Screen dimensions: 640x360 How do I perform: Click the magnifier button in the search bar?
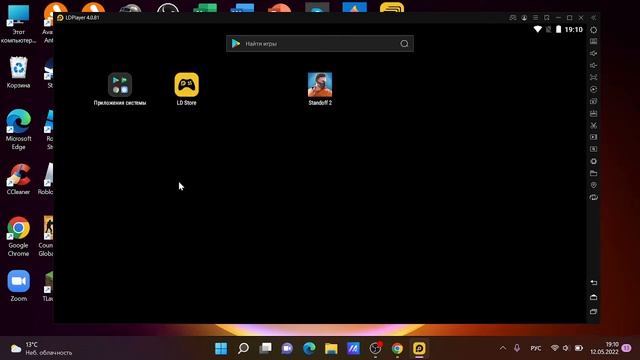(x=404, y=44)
